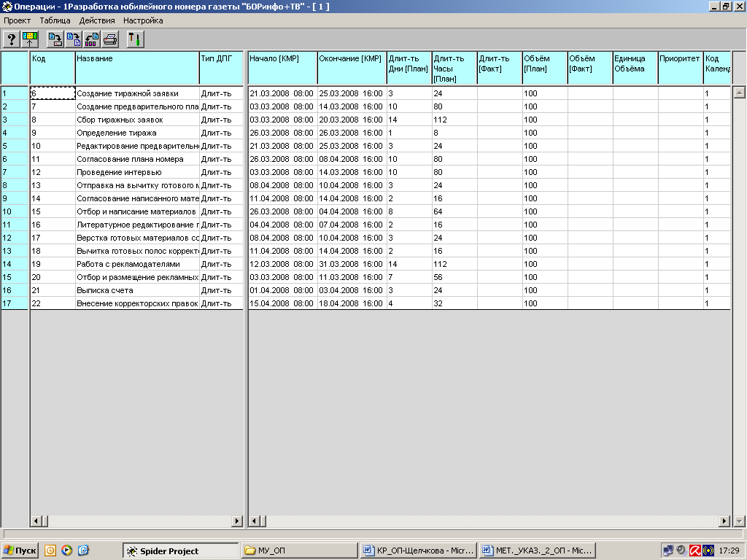Open the clock icon in quick launch

point(50,551)
